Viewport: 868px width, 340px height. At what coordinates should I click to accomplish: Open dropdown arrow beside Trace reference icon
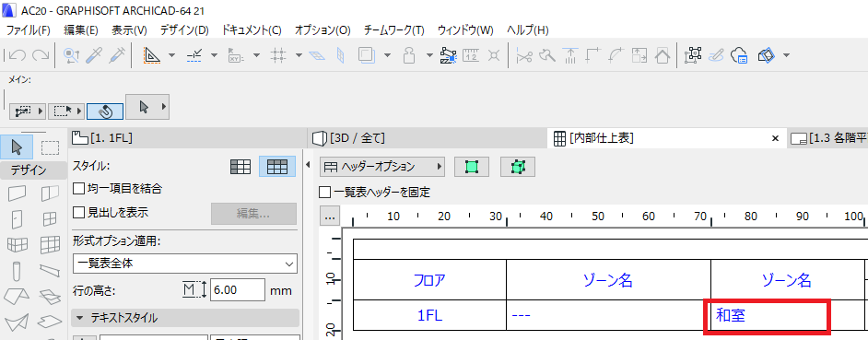pos(388,54)
